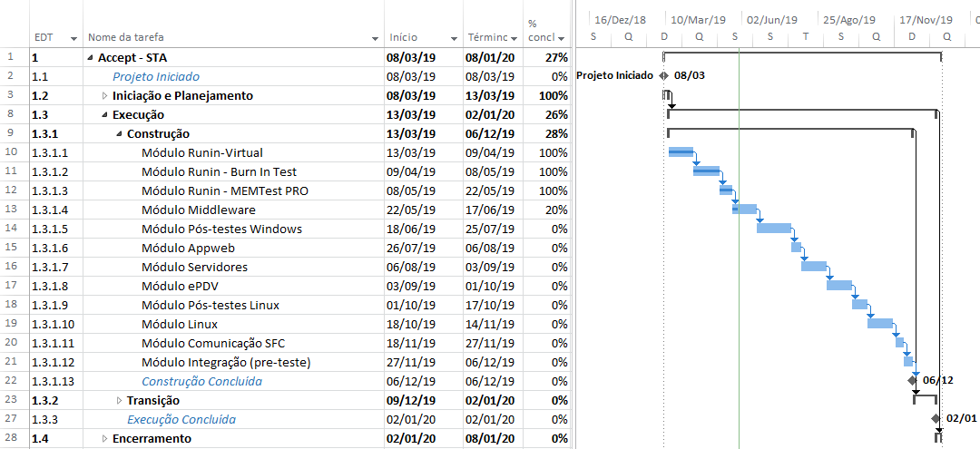980x449 pixels.
Task: Open the EDT column filter dropdown
Action: 74,38
